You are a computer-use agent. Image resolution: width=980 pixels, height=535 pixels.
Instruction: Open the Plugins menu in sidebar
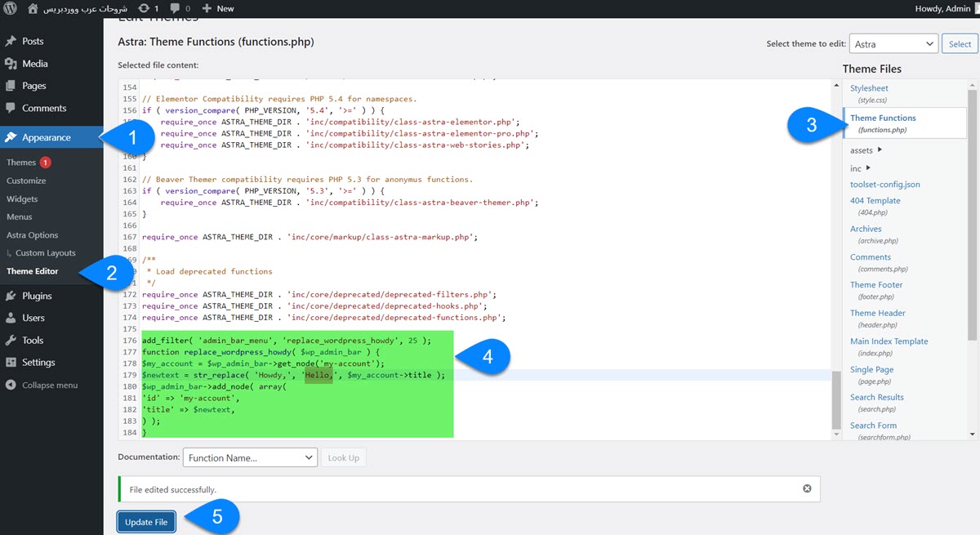point(37,296)
